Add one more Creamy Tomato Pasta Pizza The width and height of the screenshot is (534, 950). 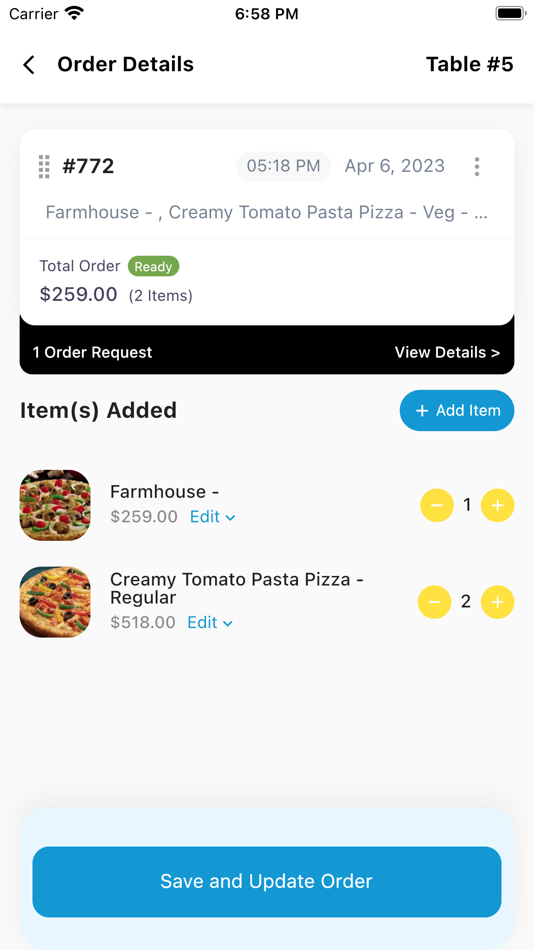click(498, 602)
